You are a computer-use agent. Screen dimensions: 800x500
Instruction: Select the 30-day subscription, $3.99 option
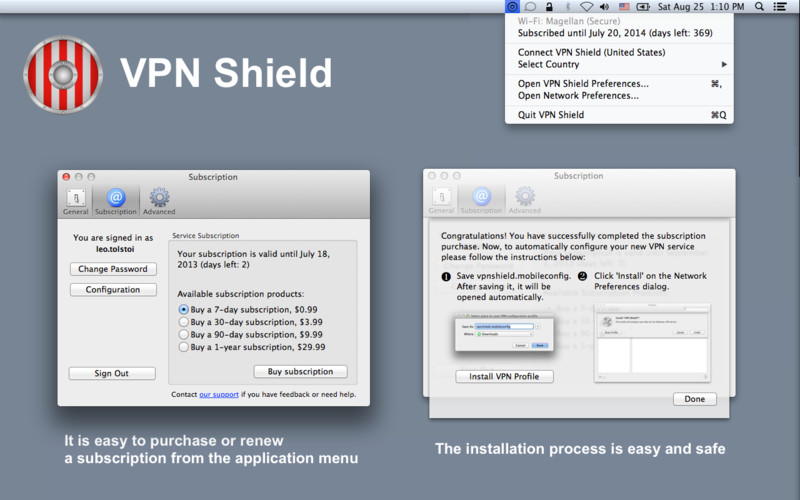(251, 322)
